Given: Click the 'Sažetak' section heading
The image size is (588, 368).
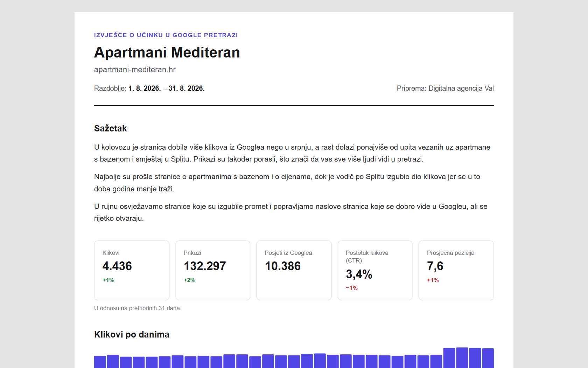Looking at the screenshot, I should 110,128.
